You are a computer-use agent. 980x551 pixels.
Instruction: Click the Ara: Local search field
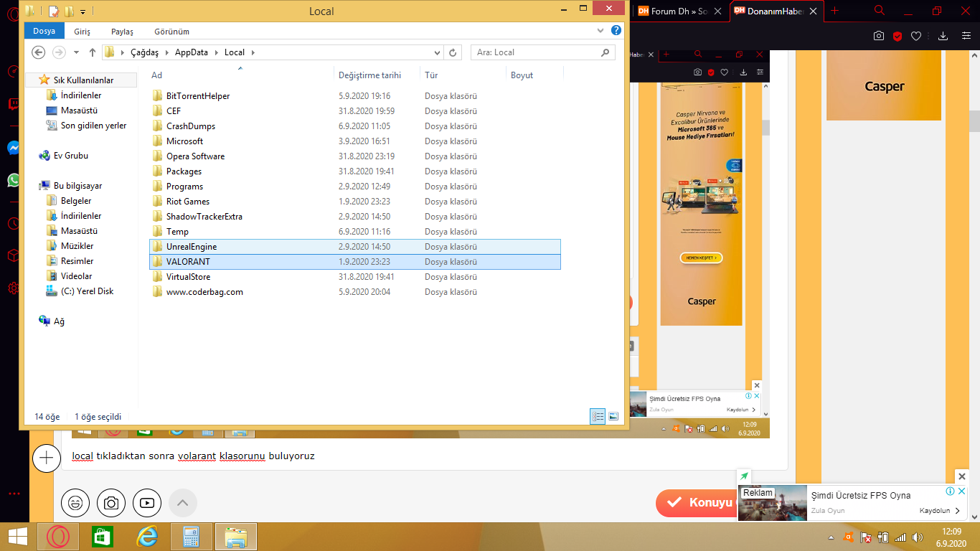543,52
